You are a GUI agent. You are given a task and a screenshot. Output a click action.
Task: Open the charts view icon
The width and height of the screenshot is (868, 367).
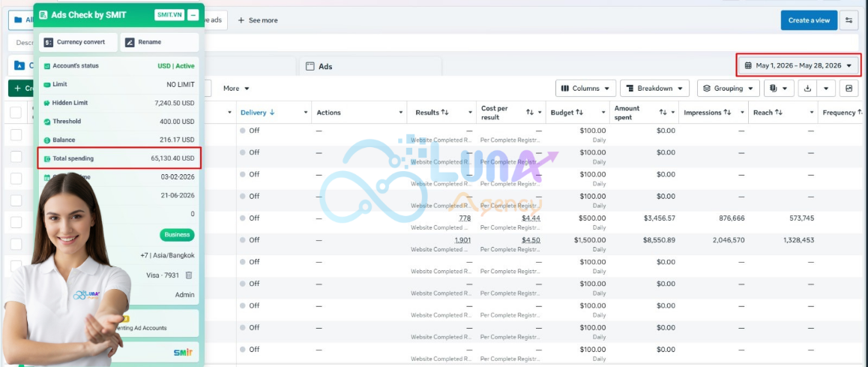(x=849, y=88)
